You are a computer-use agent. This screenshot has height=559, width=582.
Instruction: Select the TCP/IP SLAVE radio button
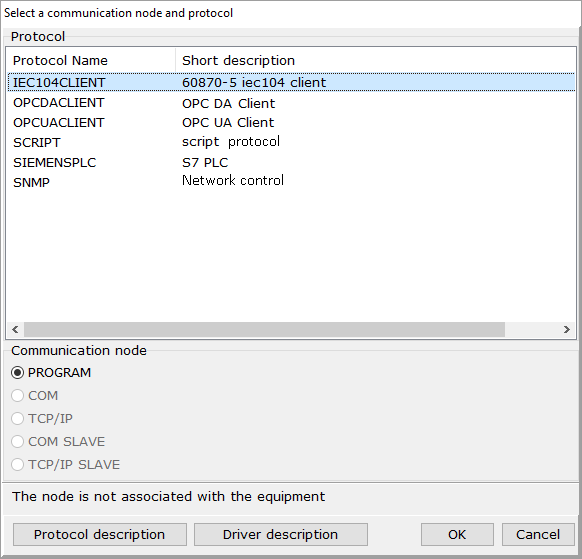pyautogui.click(x=17, y=464)
